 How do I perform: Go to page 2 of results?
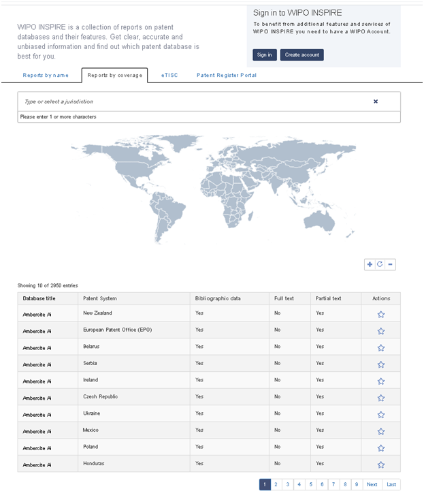point(276,484)
